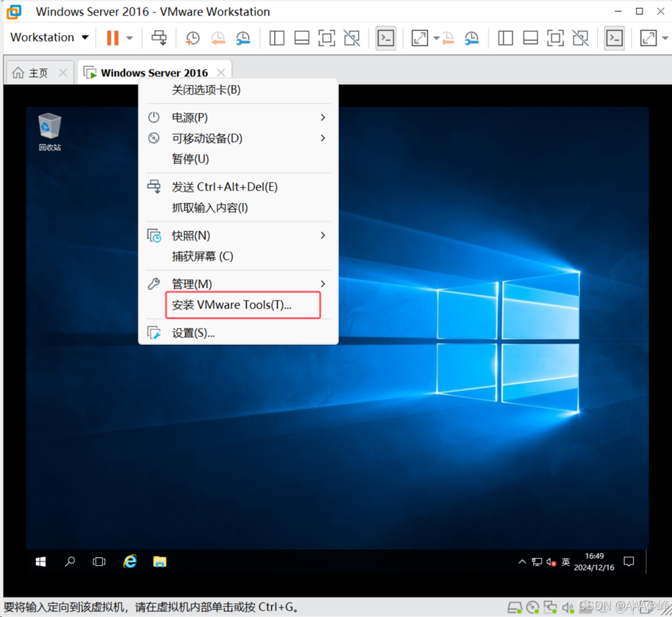Choose 关闭选项卡(B) from the context menu
The height and width of the screenshot is (617, 672).
tap(238, 89)
